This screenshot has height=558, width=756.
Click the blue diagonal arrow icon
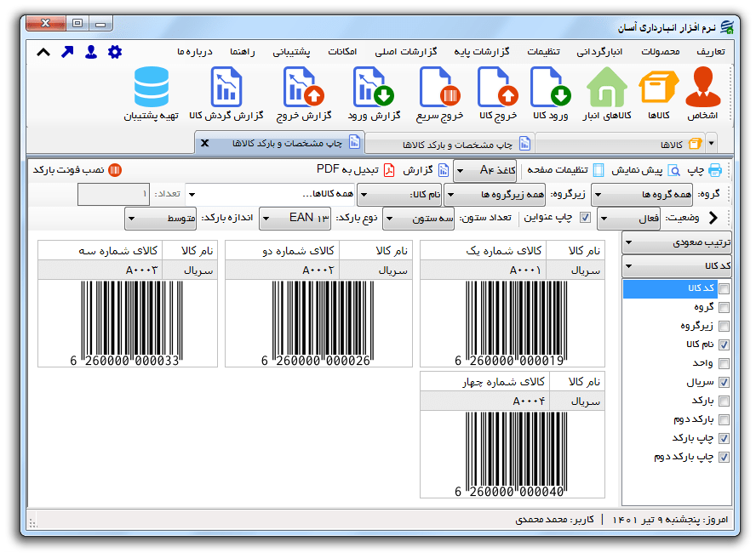tap(67, 52)
